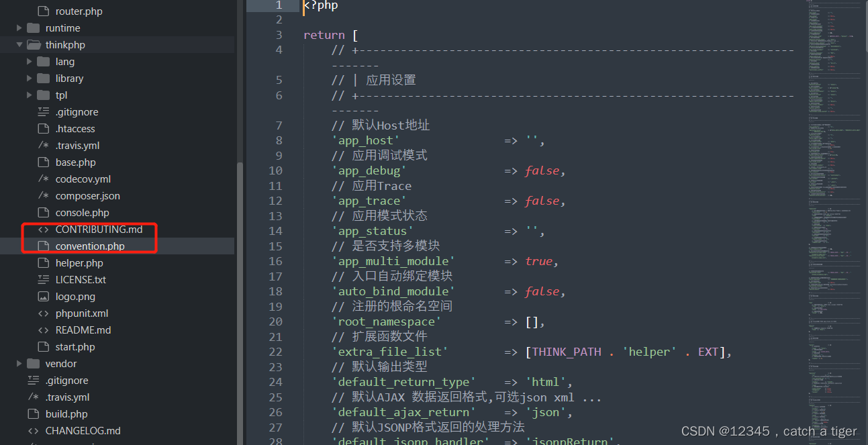Open router.php in the sidebar
Viewport: 868px width, 445px height.
click(x=79, y=11)
